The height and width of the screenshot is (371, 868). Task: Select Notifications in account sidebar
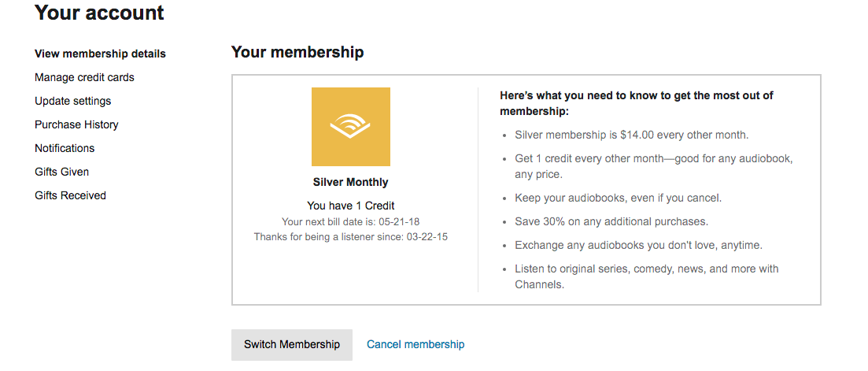(65, 148)
